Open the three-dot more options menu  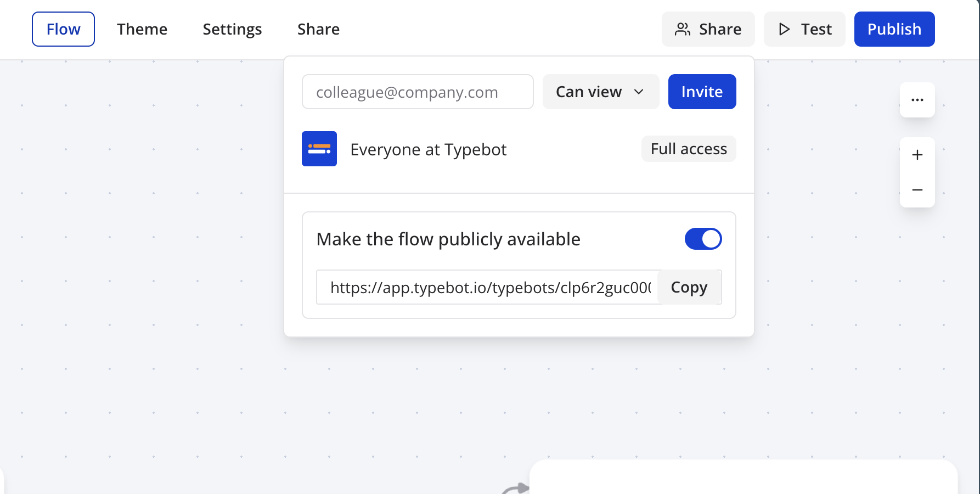(917, 100)
